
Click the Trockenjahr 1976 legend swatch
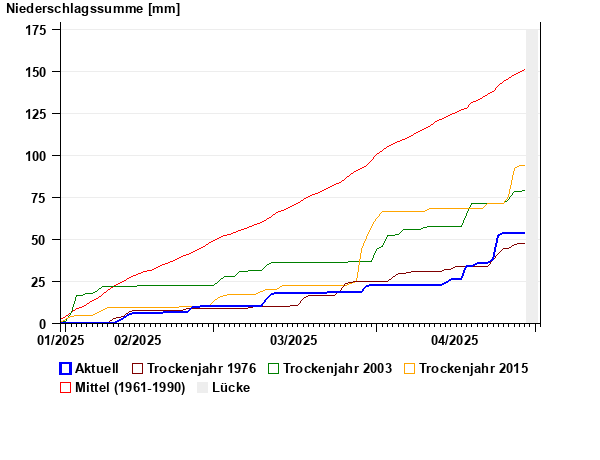coord(137,369)
